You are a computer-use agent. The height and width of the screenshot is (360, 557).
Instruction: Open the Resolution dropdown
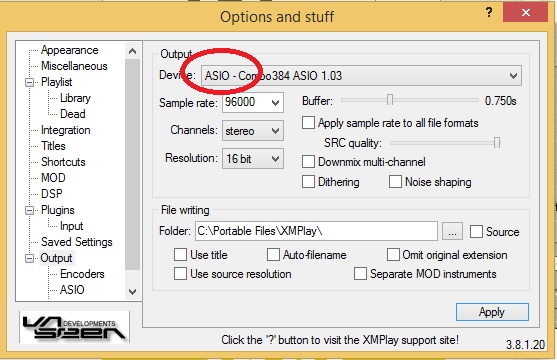tap(253, 158)
